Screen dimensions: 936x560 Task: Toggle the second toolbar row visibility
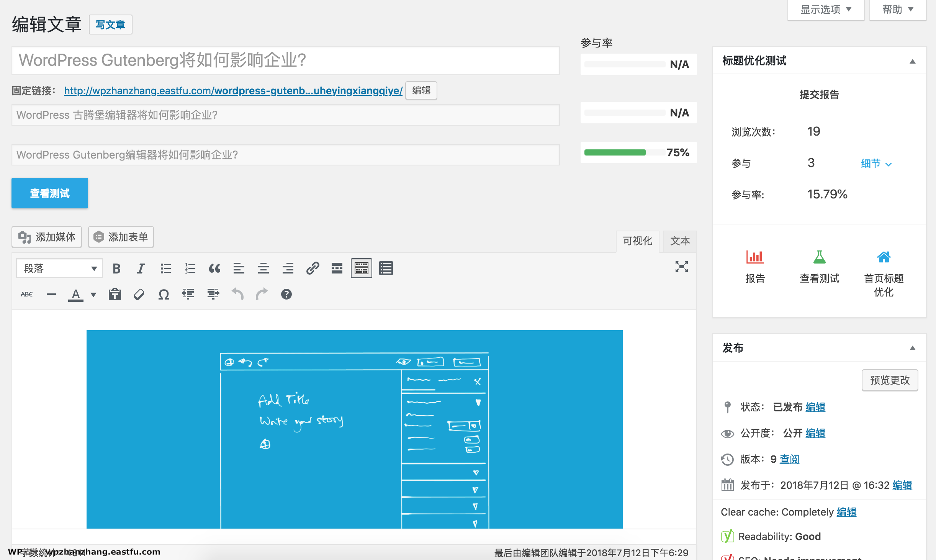361,268
